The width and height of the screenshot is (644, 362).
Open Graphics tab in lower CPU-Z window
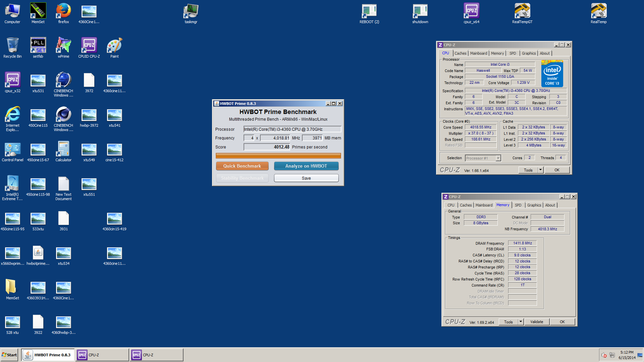[534, 205]
